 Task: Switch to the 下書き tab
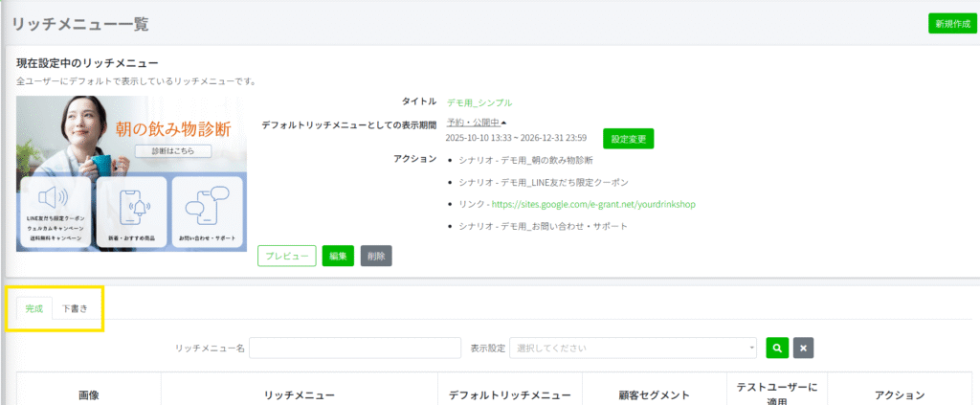pos(75,308)
